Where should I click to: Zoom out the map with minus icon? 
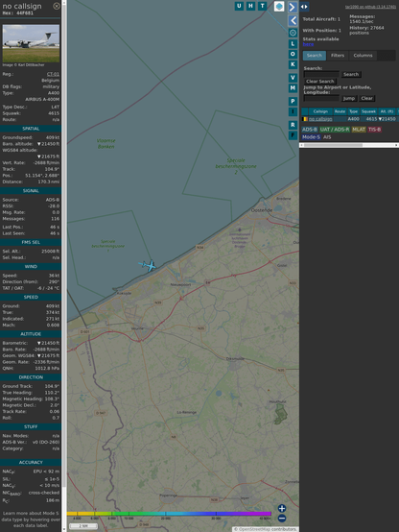click(x=282, y=519)
